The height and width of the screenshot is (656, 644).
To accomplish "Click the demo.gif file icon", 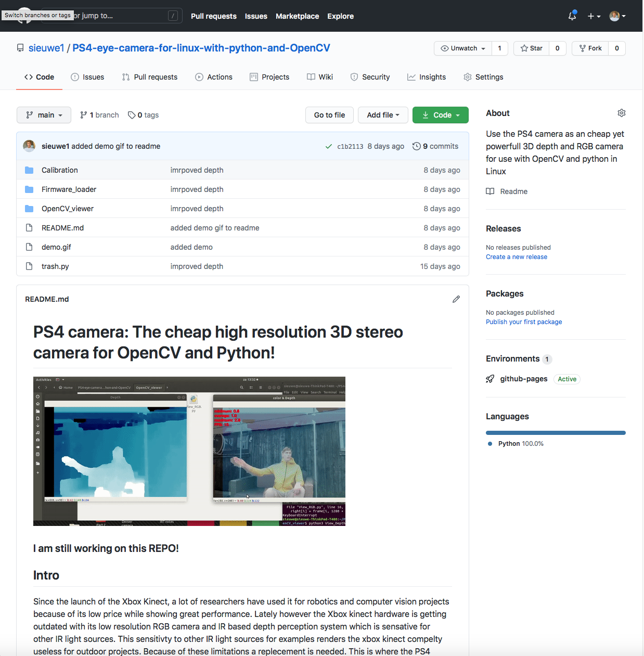I will (x=29, y=247).
